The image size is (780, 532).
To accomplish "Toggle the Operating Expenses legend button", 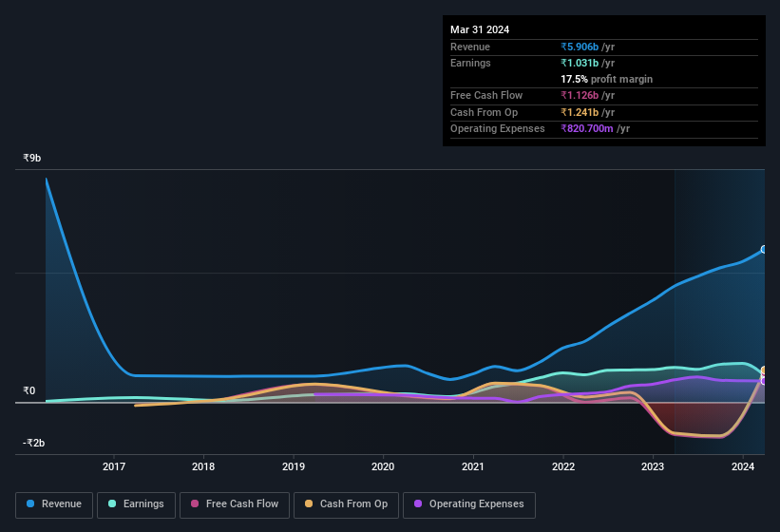I will click(469, 504).
